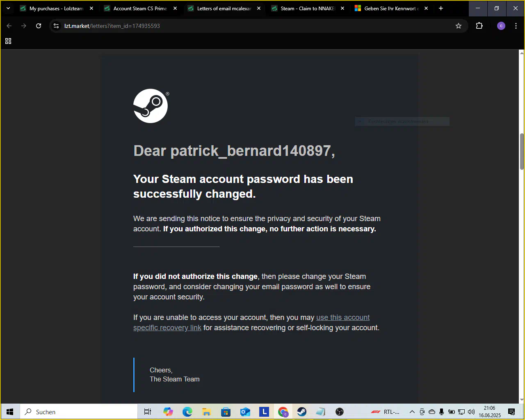Click the Meet Now tray icon

[x=422, y=412]
